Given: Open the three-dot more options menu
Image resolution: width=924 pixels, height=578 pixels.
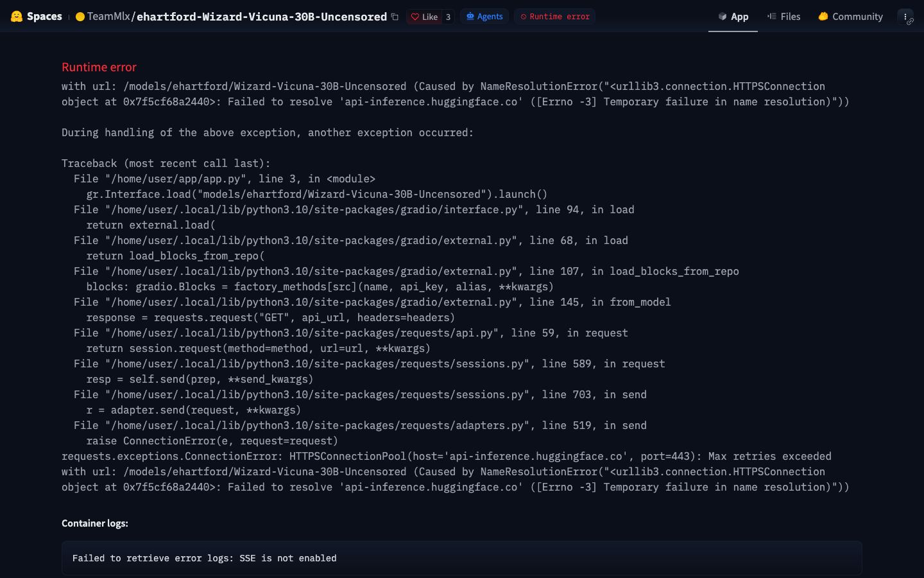Looking at the screenshot, I should pos(905,17).
